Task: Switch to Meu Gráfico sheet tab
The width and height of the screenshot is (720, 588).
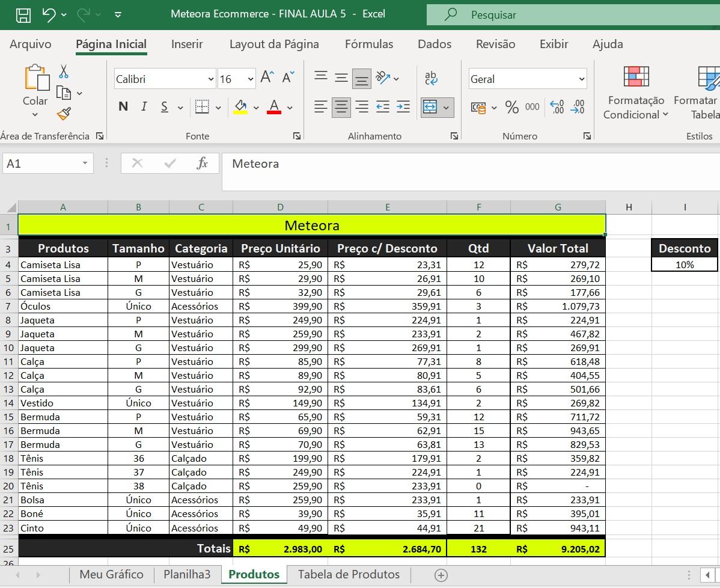Action: [111, 574]
